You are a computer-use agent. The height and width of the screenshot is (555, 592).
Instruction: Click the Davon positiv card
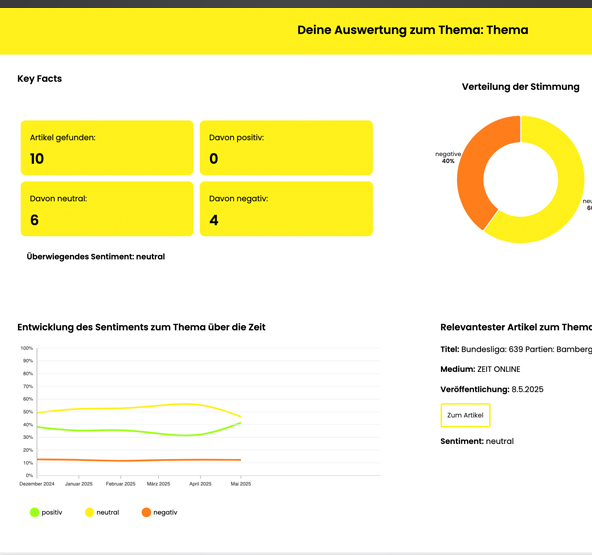coord(286,148)
